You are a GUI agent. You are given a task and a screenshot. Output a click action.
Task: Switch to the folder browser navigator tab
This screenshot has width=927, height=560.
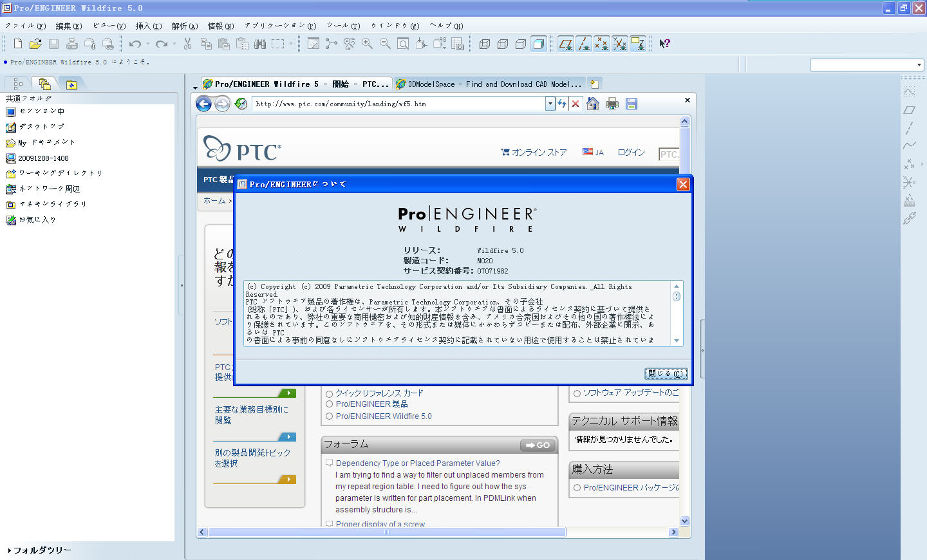(44, 84)
